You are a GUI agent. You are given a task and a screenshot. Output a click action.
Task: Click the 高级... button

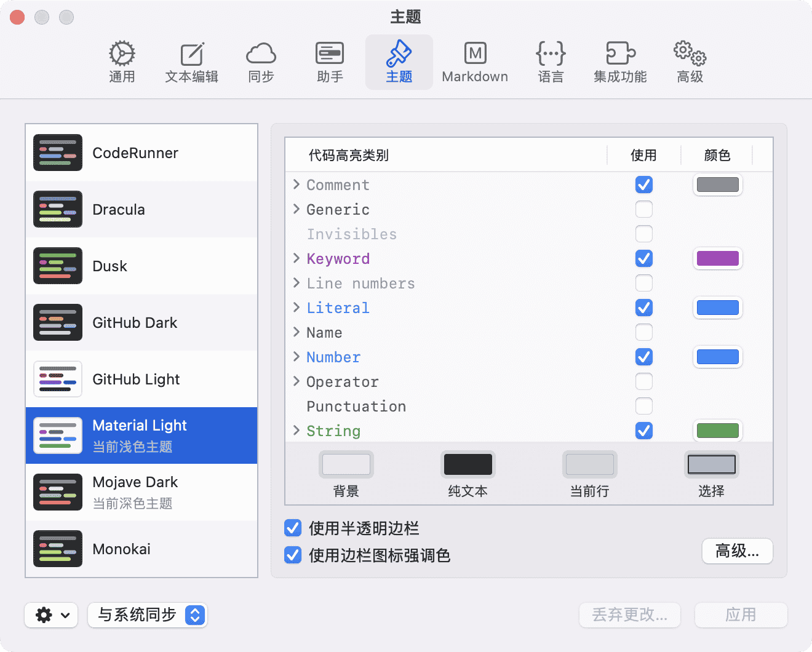(x=737, y=551)
